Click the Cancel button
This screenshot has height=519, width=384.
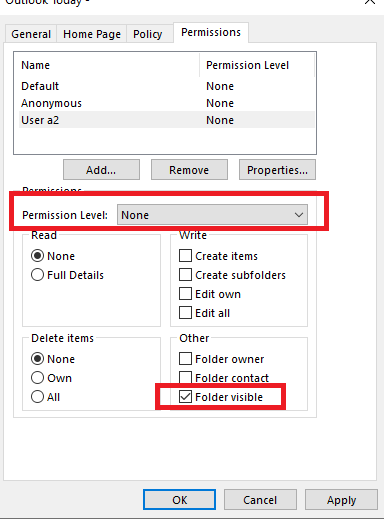260,500
